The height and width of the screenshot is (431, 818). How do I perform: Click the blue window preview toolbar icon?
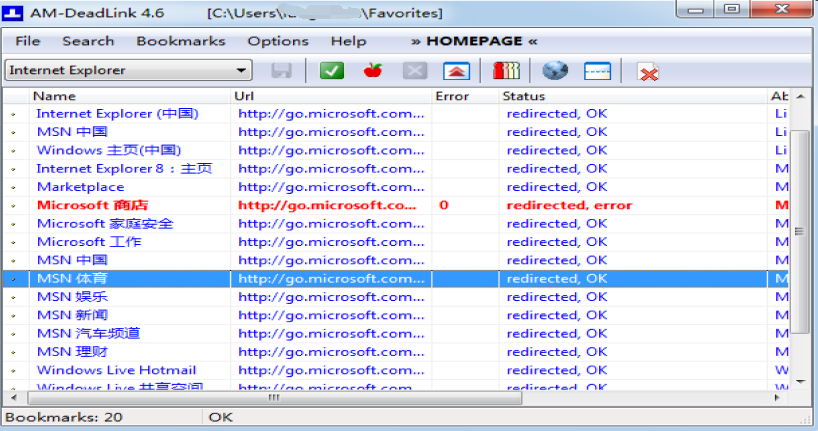pos(597,71)
